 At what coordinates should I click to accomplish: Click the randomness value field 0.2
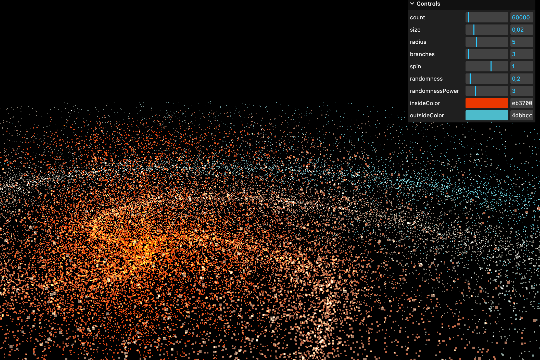[x=521, y=79]
